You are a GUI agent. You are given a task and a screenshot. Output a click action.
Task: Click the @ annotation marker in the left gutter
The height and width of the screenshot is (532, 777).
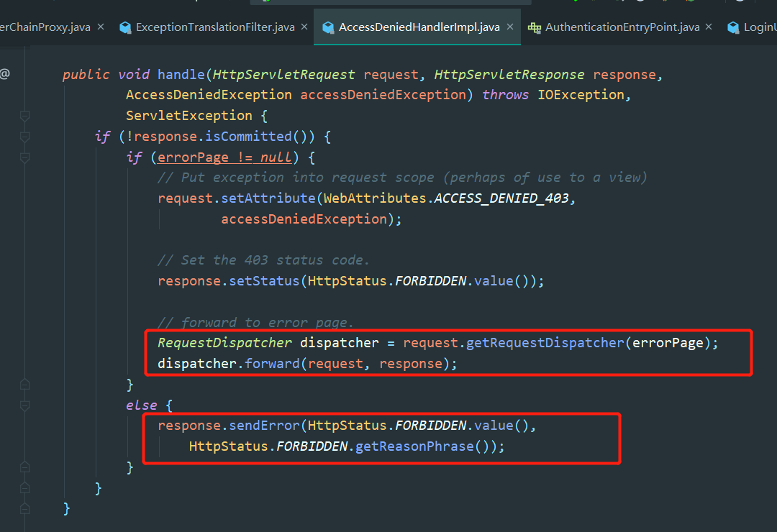click(x=4, y=74)
